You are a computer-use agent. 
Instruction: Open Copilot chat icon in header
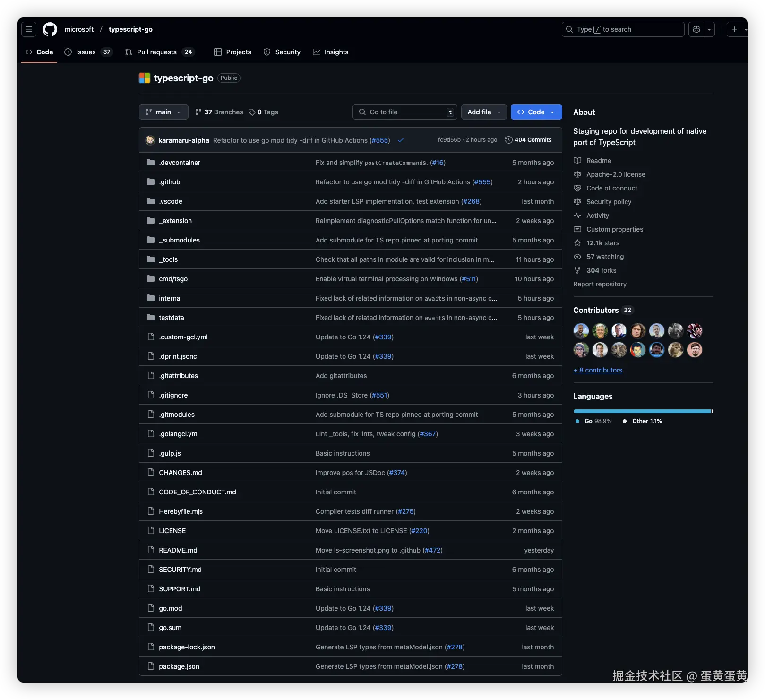[x=696, y=29]
